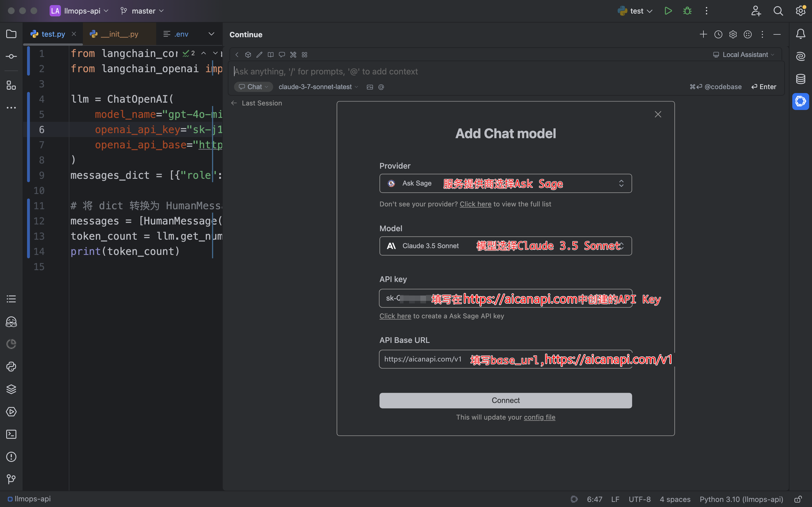Open the Terminal tool window
The image size is (812, 507).
11,434
